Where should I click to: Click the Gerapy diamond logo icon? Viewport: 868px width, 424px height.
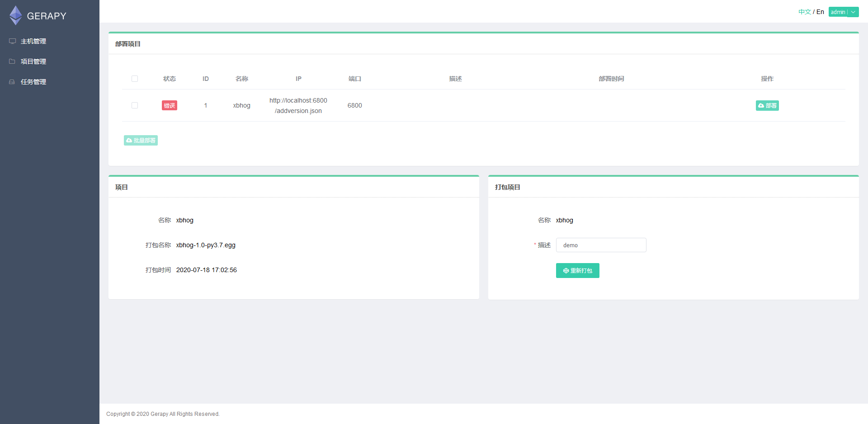coord(16,15)
